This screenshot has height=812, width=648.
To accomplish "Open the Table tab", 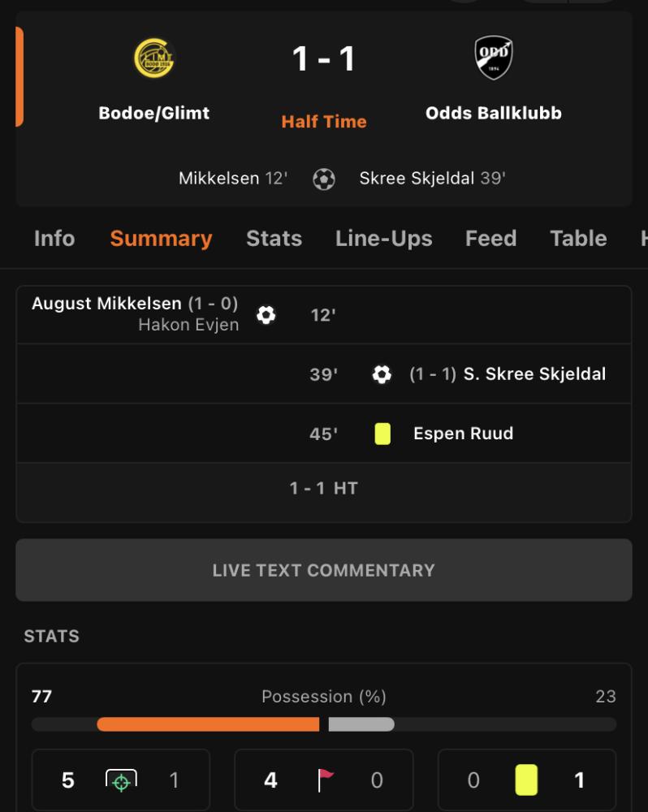I will (x=579, y=239).
